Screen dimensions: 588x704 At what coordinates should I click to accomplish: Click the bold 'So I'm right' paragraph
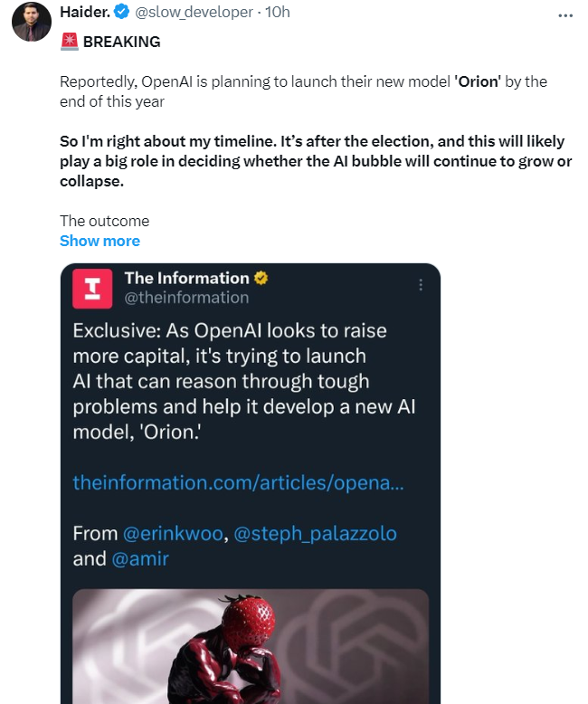coord(312,161)
